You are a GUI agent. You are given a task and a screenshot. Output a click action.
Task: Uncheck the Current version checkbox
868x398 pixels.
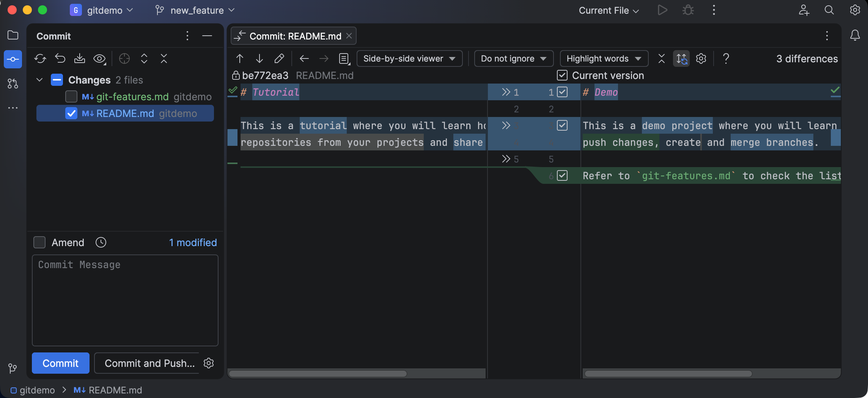pyautogui.click(x=562, y=75)
